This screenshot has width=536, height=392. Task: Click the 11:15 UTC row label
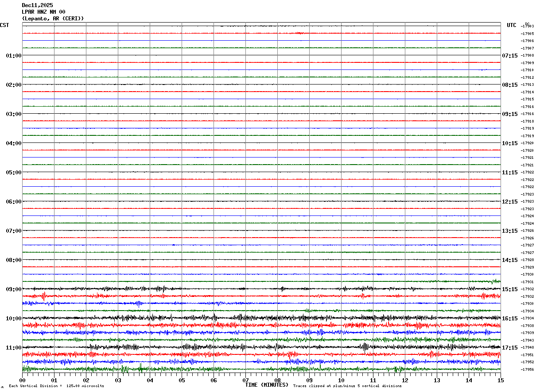tap(510, 173)
